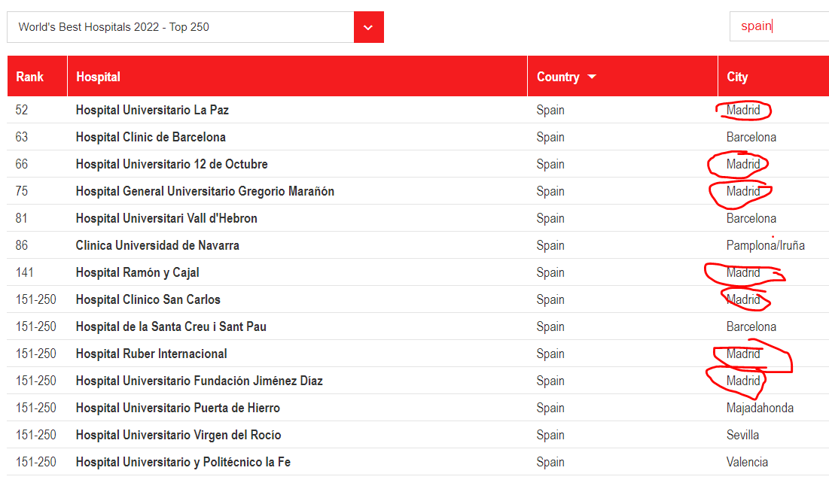Image resolution: width=829 pixels, height=504 pixels.
Task: Sort table by City column header
Action: pyautogui.click(x=737, y=77)
